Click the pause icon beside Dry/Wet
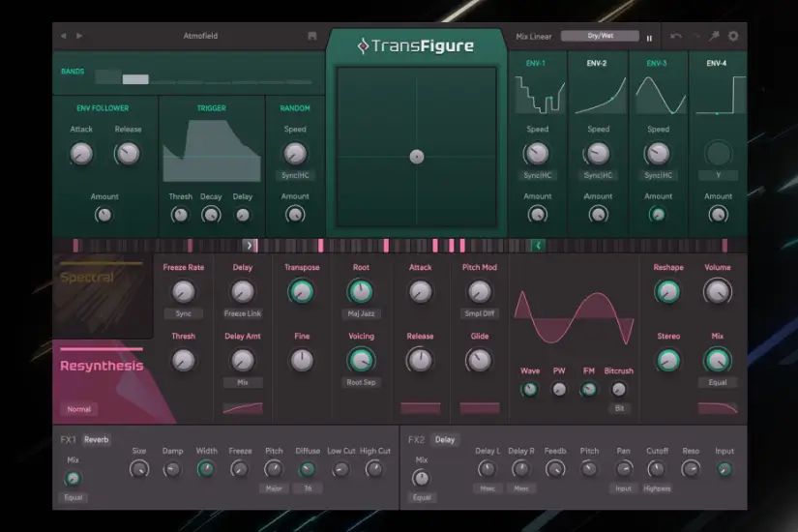Screen dimensions: 798x532 click(x=649, y=38)
